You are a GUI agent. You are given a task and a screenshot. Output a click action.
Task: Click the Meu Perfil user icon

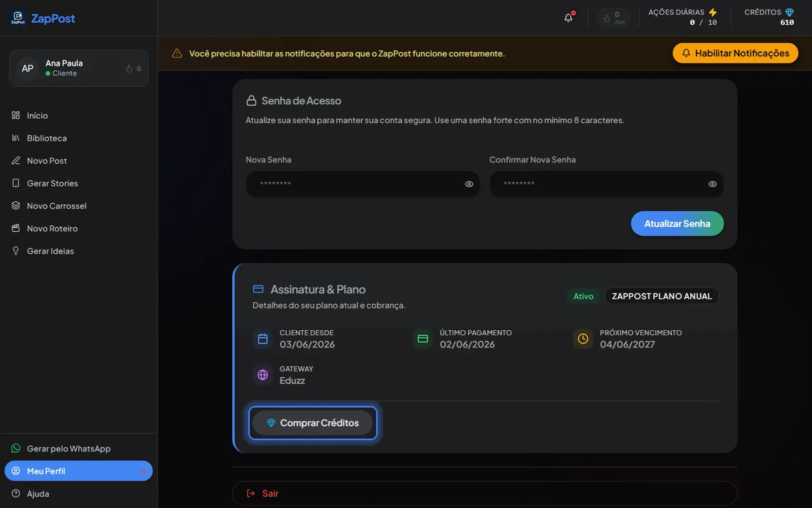[16, 471]
